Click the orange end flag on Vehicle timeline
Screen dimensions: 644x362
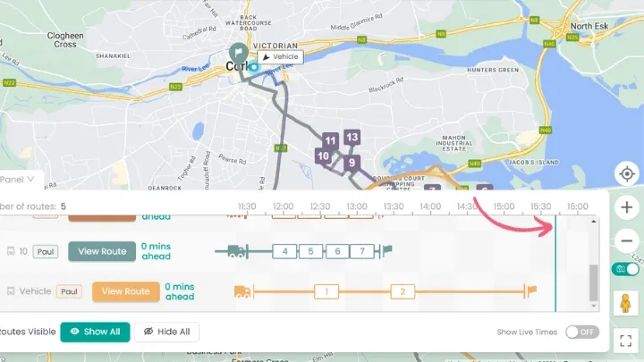[531, 291]
